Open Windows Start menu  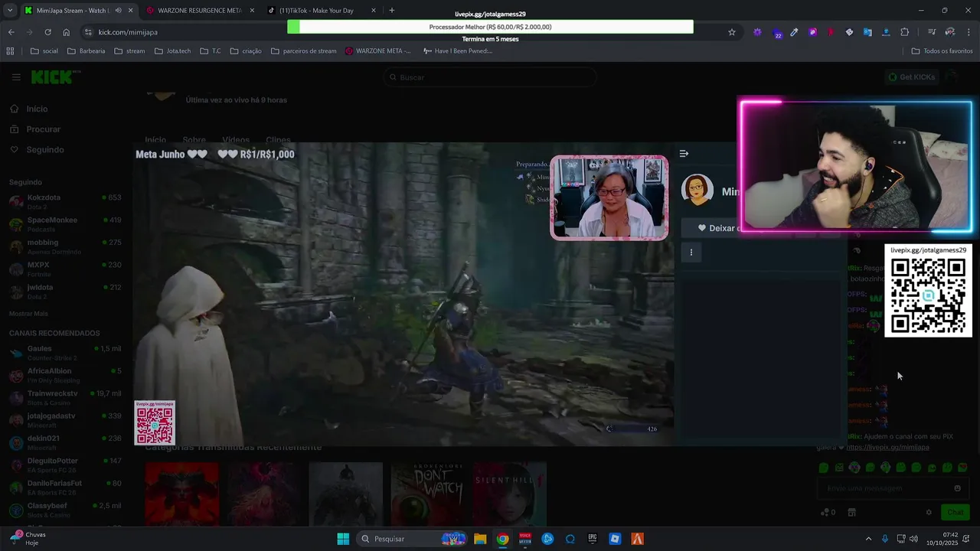[x=343, y=539]
